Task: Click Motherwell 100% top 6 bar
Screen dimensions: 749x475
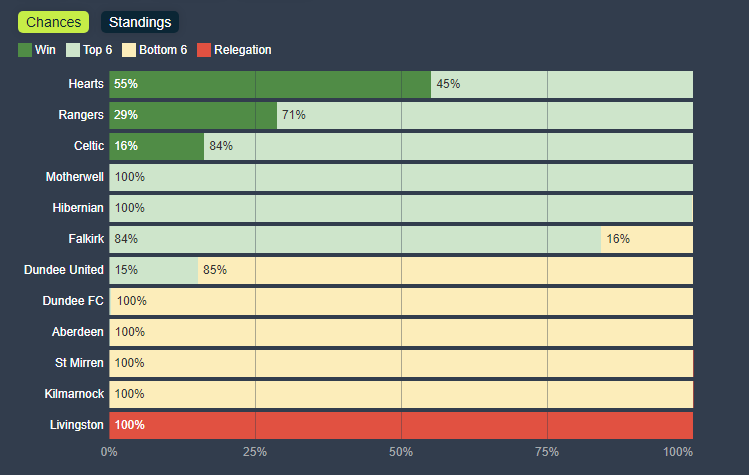Action: [x=401, y=177]
